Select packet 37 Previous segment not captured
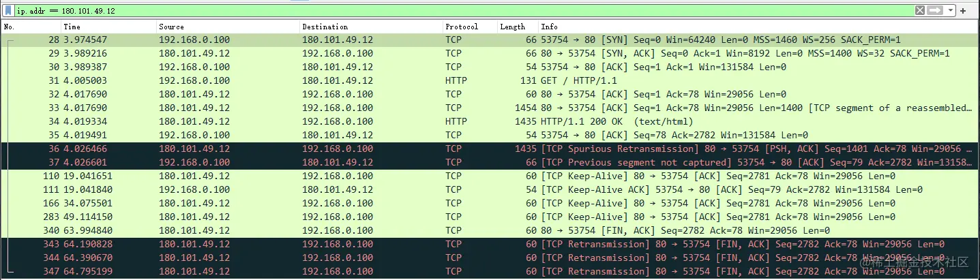Screen dimensions: 980x280 [490, 163]
